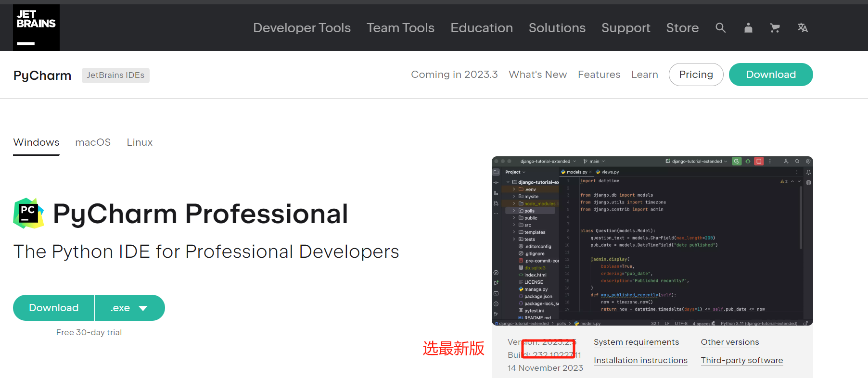Select the macOS tab

[93, 142]
